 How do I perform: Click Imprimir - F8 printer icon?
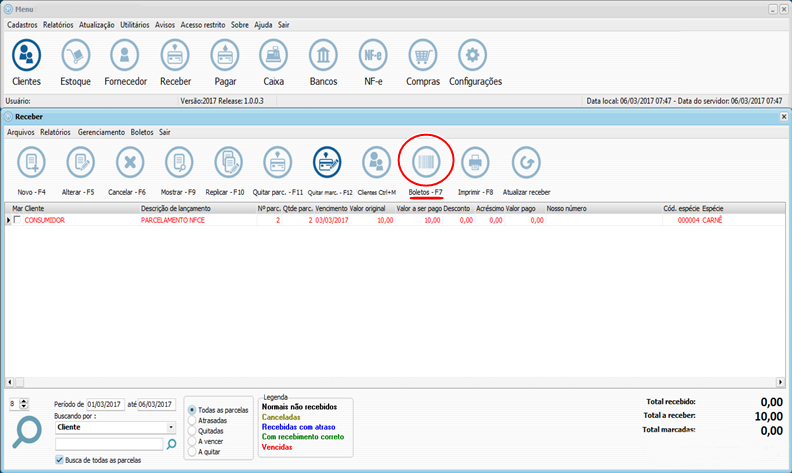(x=475, y=162)
